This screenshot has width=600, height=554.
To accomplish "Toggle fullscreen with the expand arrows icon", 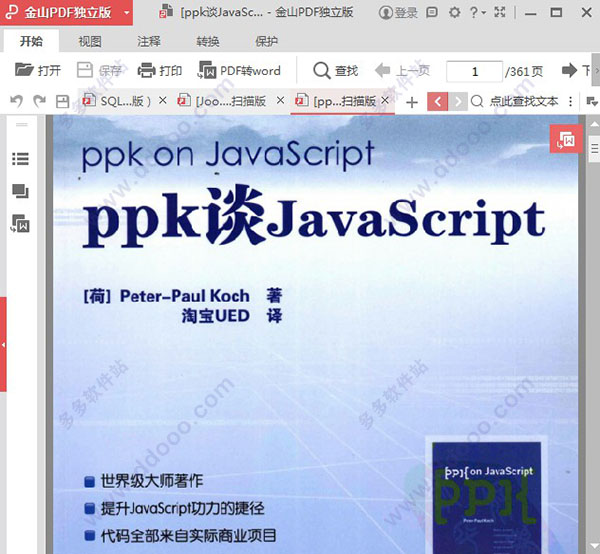I will click(500, 13).
